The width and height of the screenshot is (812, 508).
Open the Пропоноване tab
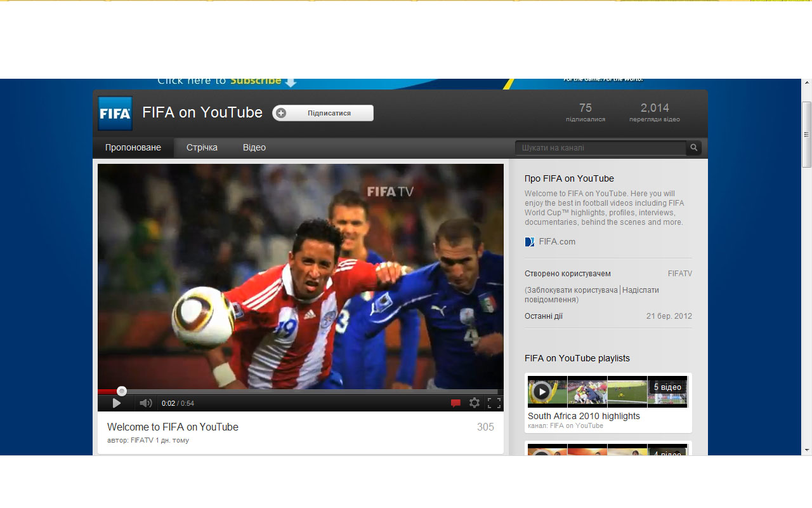click(x=133, y=147)
